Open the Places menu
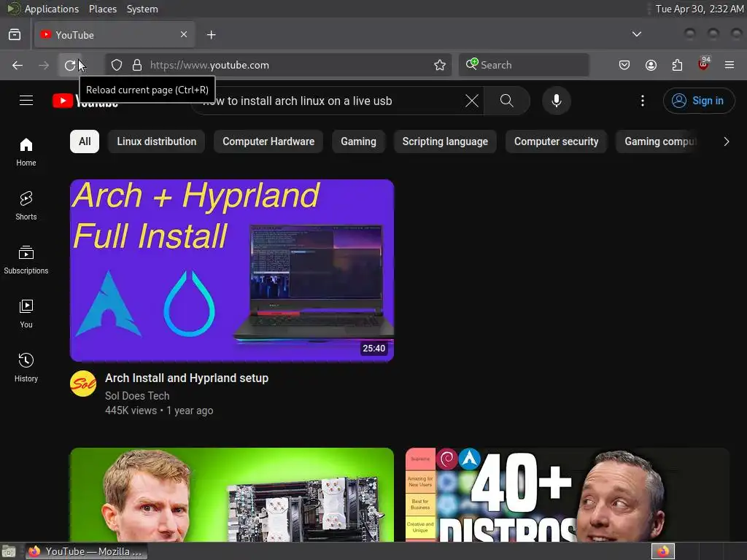The image size is (747, 560). (x=103, y=9)
